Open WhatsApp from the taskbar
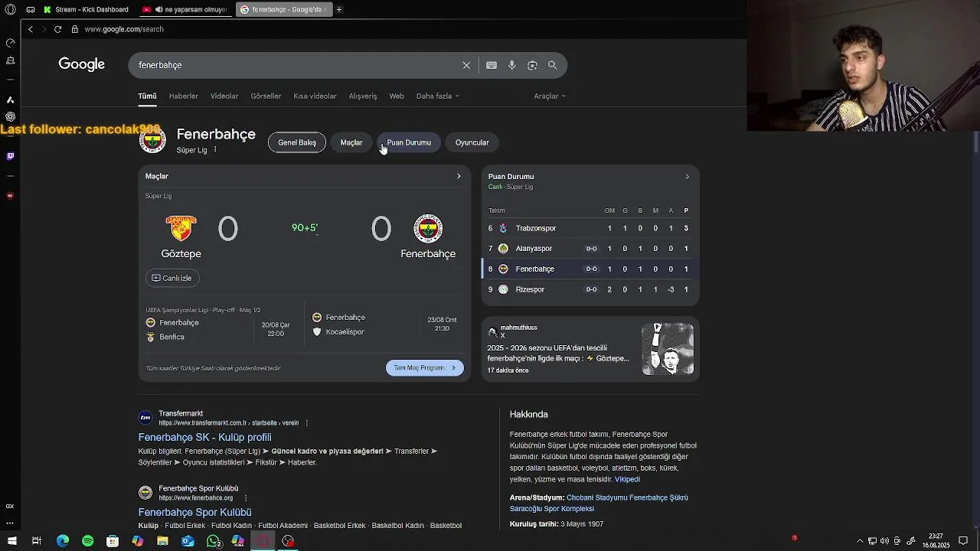The image size is (980, 551). click(214, 541)
